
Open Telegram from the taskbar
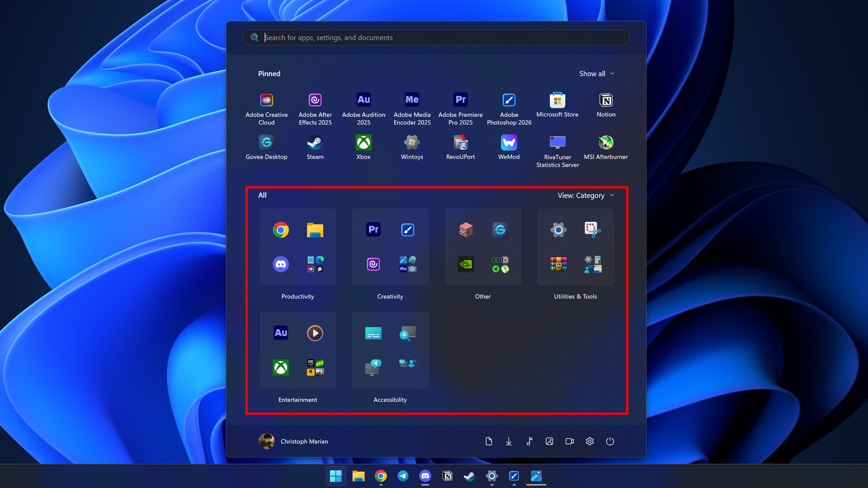pos(403,476)
